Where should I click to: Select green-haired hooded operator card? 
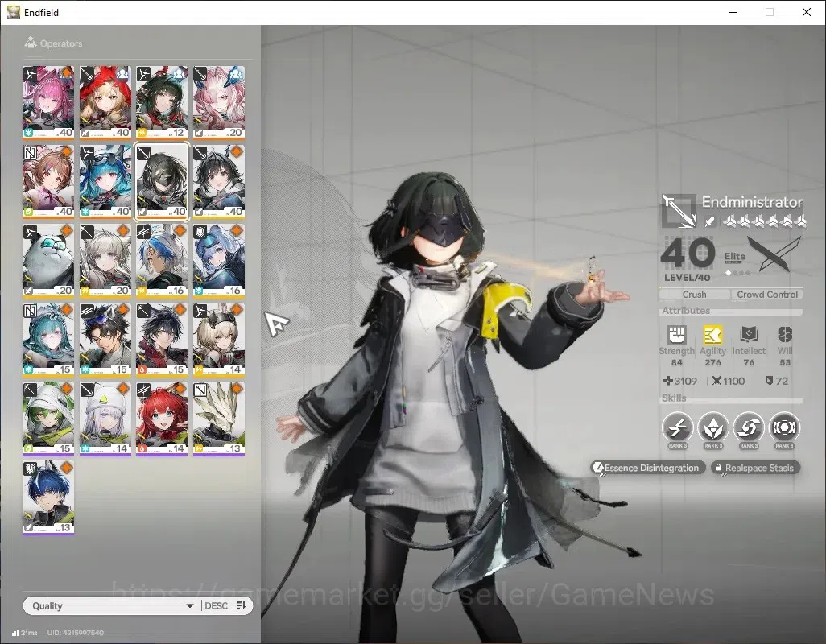48,419
